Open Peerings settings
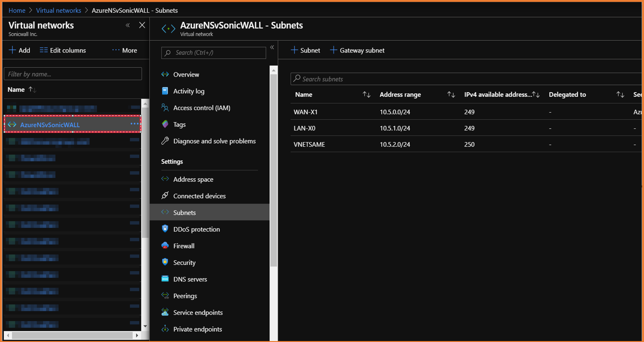 [185, 296]
